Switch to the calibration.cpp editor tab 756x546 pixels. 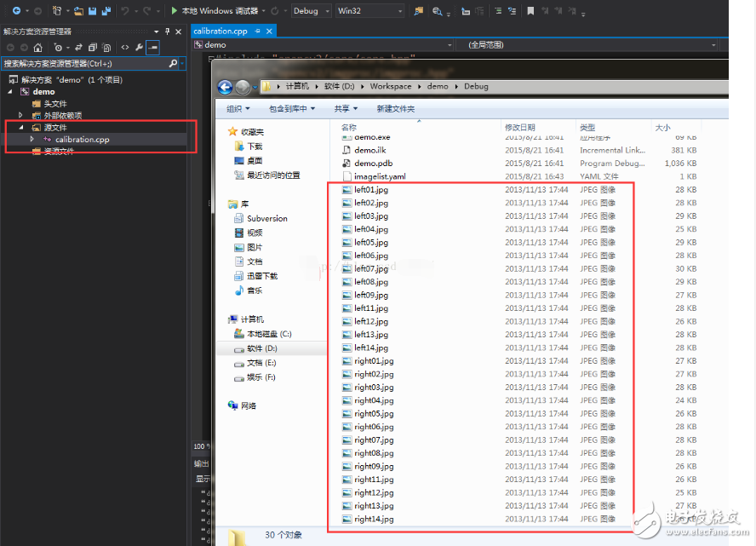coord(220,31)
